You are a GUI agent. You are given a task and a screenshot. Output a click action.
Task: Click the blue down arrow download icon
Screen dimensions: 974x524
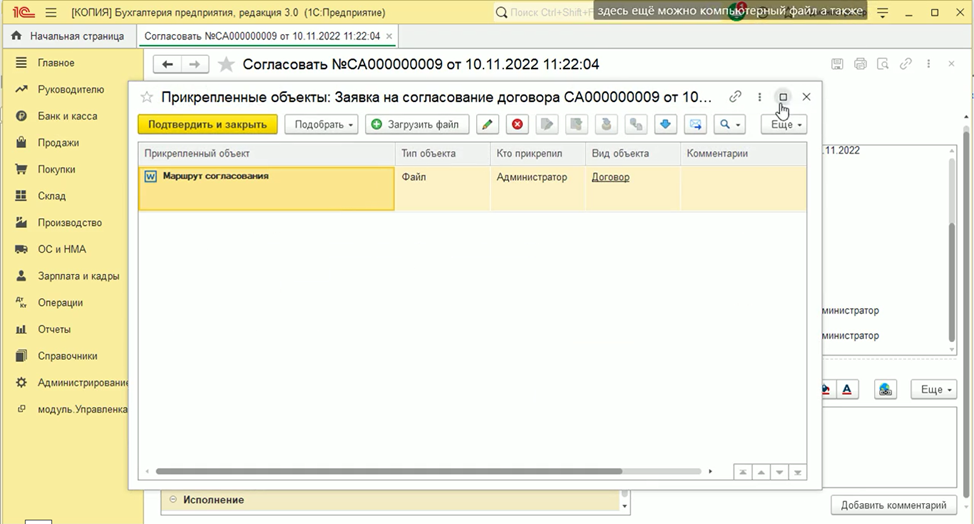[x=665, y=124]
